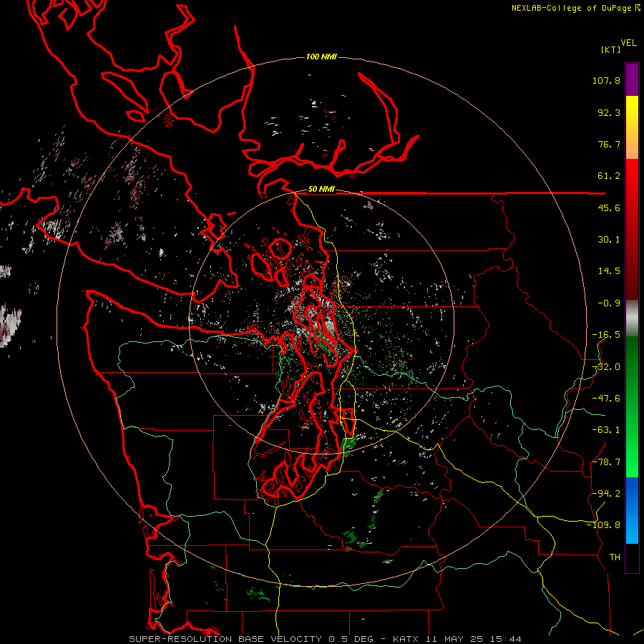Click the 107.8 velocity scale value
644x644 pixels.
tap(606, 80)
